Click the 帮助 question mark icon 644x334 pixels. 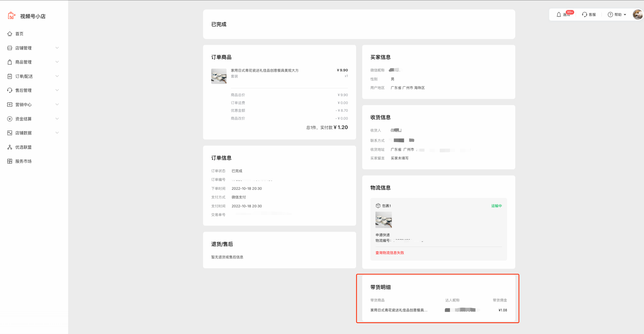click(610, 15)
